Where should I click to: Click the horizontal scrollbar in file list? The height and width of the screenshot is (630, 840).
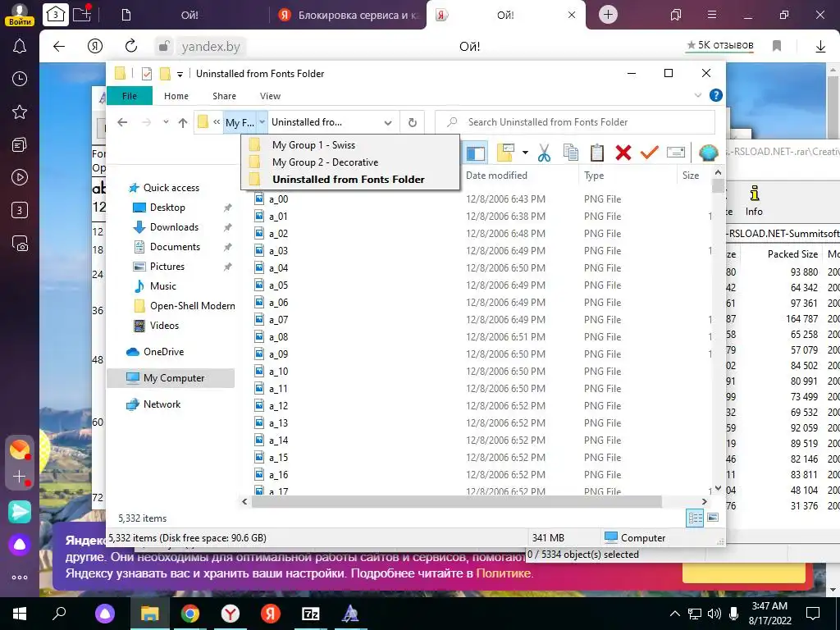tap(457, 502)
